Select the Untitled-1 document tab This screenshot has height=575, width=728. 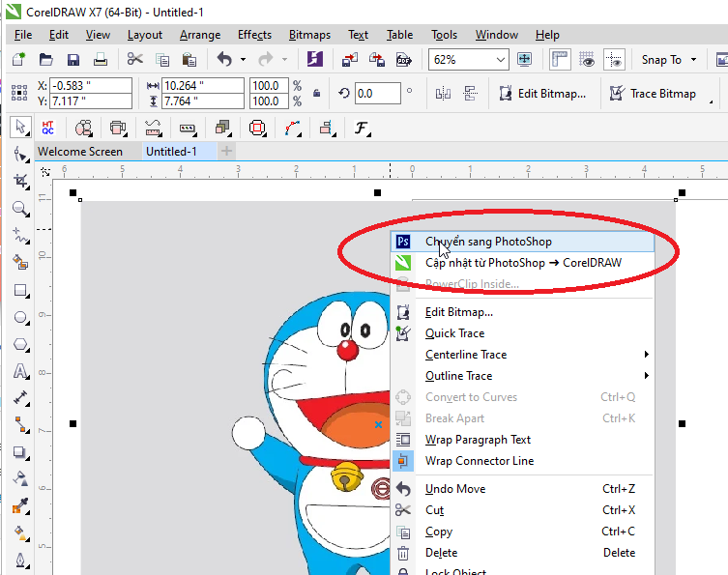(171, 152)
